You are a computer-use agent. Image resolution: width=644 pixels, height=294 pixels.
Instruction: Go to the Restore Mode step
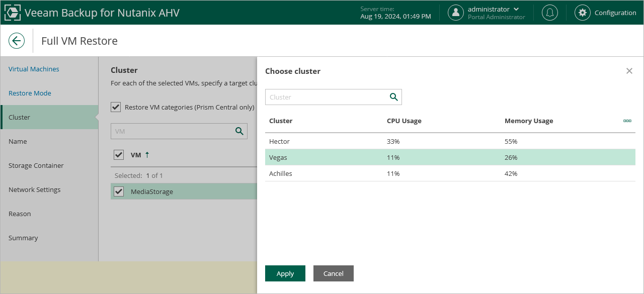click(x=30, y=93)
